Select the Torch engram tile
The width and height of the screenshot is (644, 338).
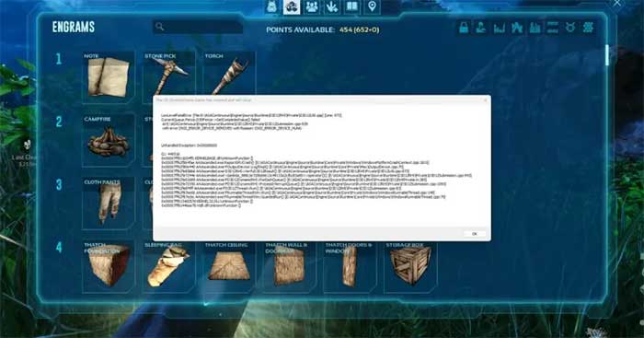click(x=229, y=74)
